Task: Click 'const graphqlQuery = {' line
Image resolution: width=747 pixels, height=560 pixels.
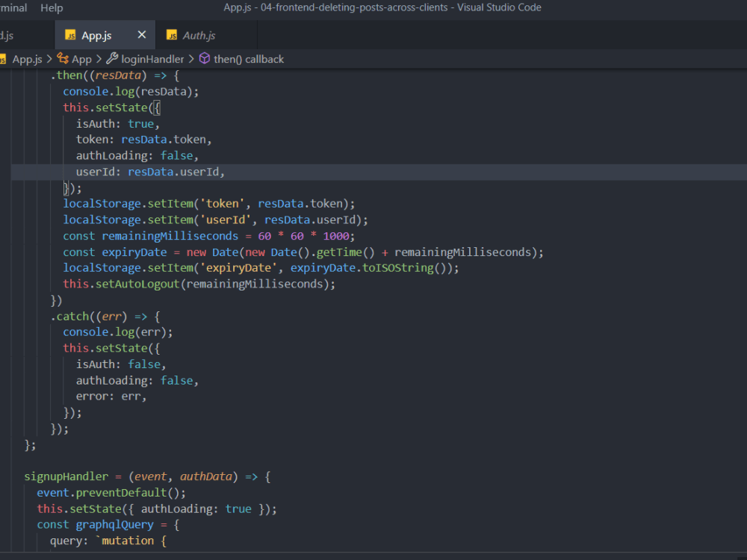Action: (x=108, y=525)
